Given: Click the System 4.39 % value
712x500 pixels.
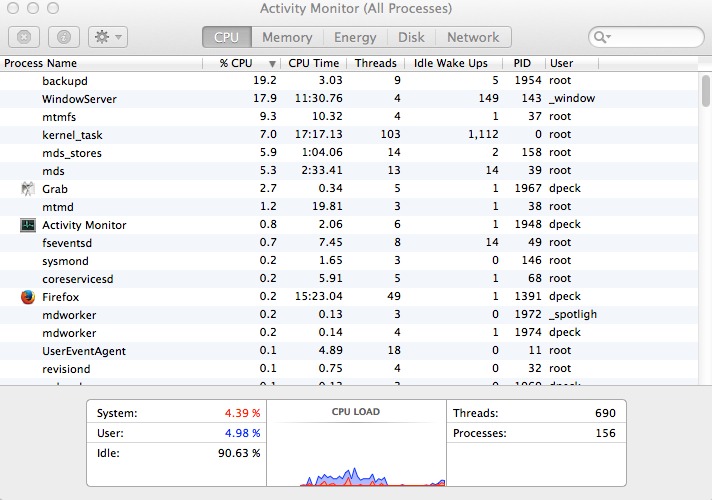Looking at the screenshot, I should click(242, 413).
